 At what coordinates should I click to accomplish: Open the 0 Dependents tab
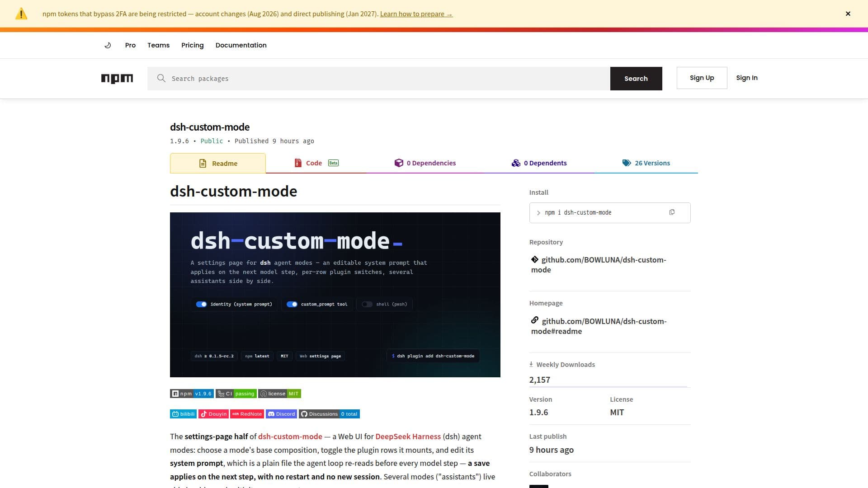coord(539,163)
